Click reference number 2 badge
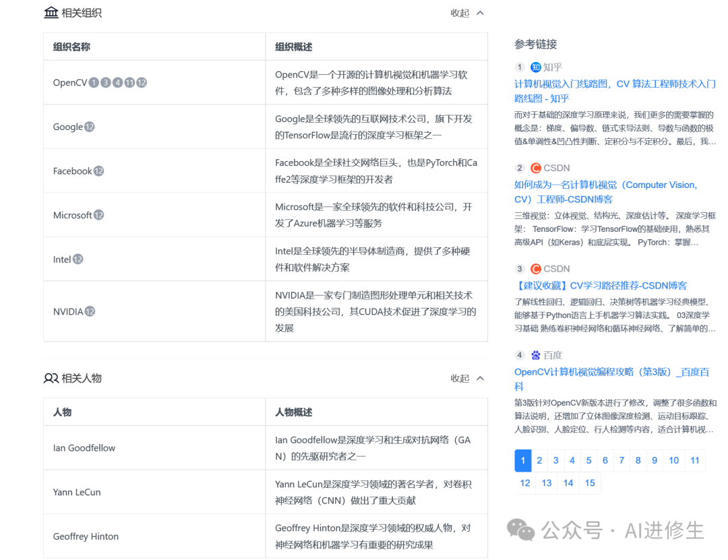Image resolution: width=728 pixels, height=560 pixels. click(x=520, y=168)
